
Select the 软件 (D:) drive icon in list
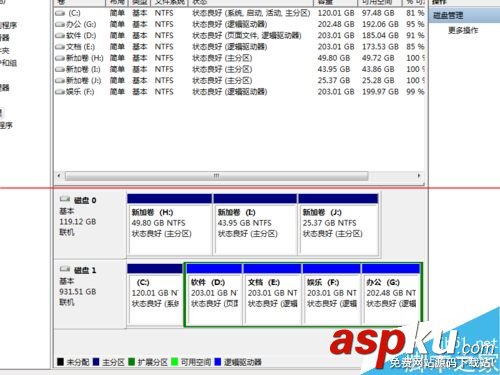pos(60,36)
